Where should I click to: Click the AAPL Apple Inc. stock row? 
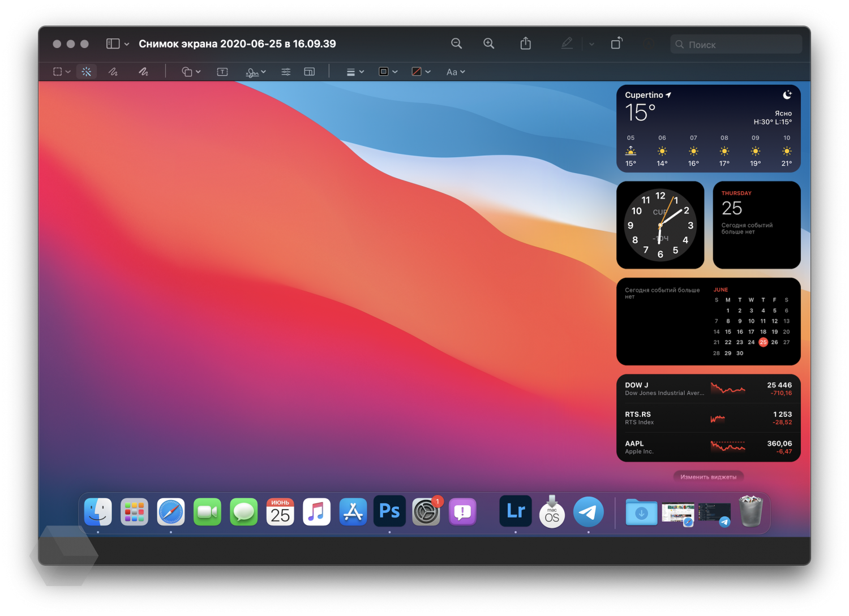pyautogui.click(x=709, y=447)
